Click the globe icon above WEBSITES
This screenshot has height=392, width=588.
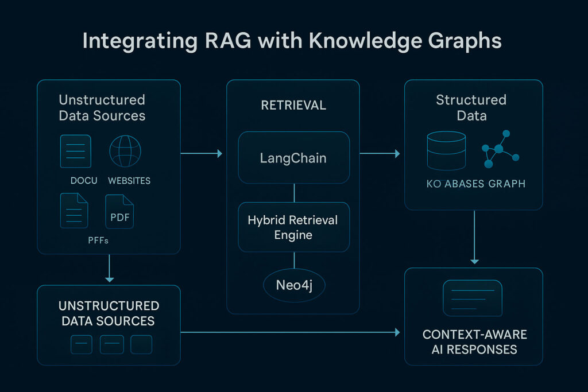tap(126, 151)
